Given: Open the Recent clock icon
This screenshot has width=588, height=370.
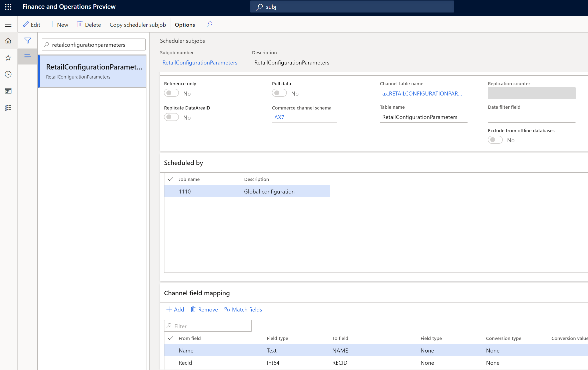Looking at the screenshot, I should pyautogui.click(x=8, y=74).
